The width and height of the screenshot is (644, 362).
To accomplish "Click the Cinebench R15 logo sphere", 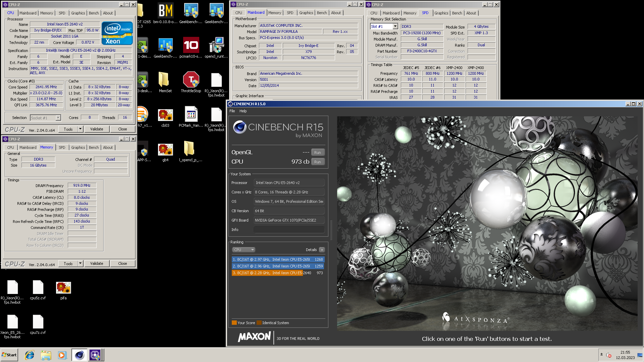I will tap(239, 127).
